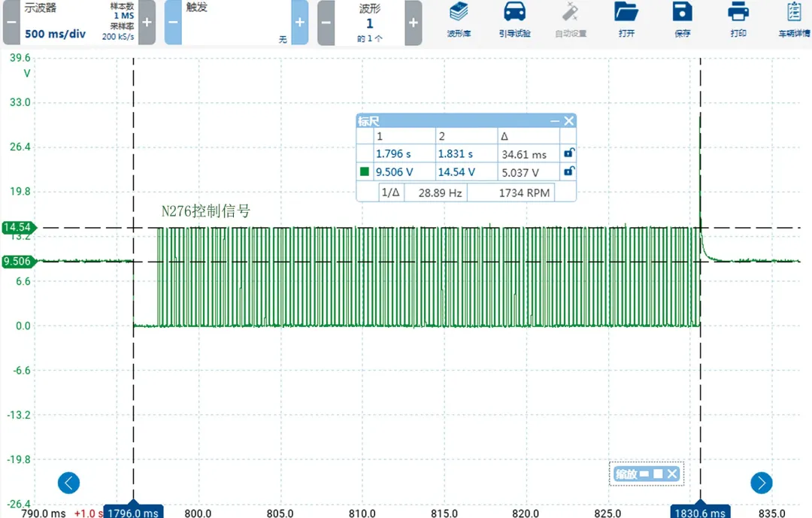Click the auto setup (自动设置) icon

tap(570, 20)
